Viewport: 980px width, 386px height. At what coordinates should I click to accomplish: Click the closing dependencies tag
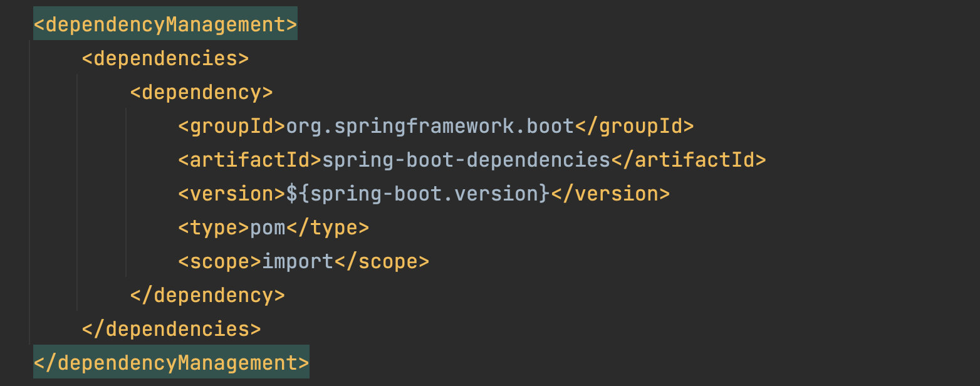tap(171, 329)
